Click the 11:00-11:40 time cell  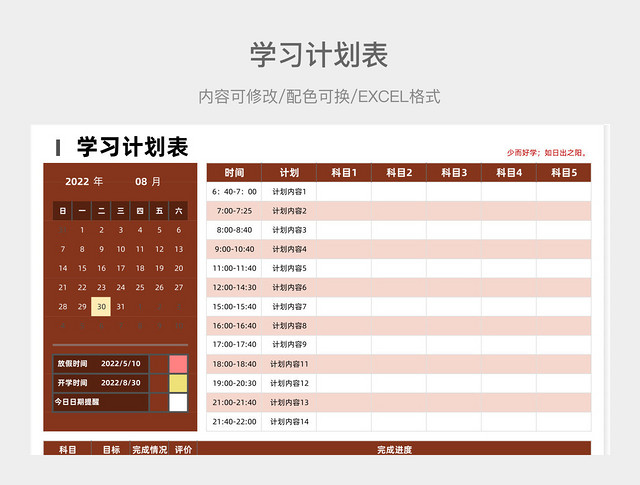[234, 268]
